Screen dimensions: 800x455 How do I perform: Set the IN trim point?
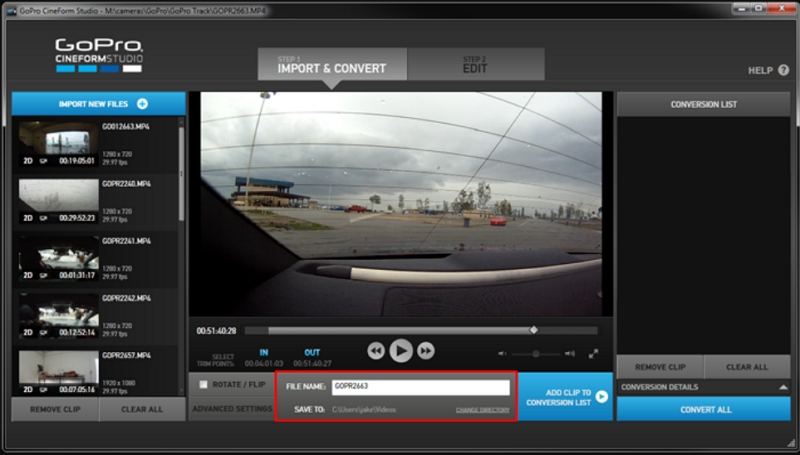pyautogui.click(x=264, y=352)
